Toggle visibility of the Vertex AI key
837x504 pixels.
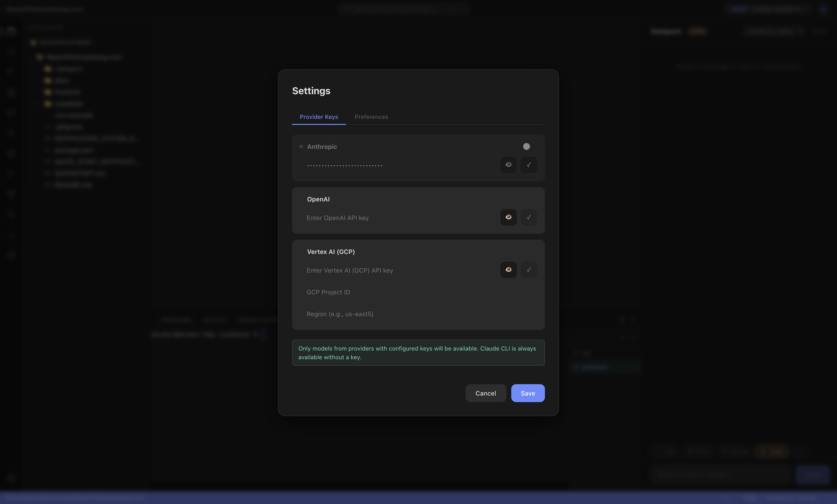tap(508, 270)
